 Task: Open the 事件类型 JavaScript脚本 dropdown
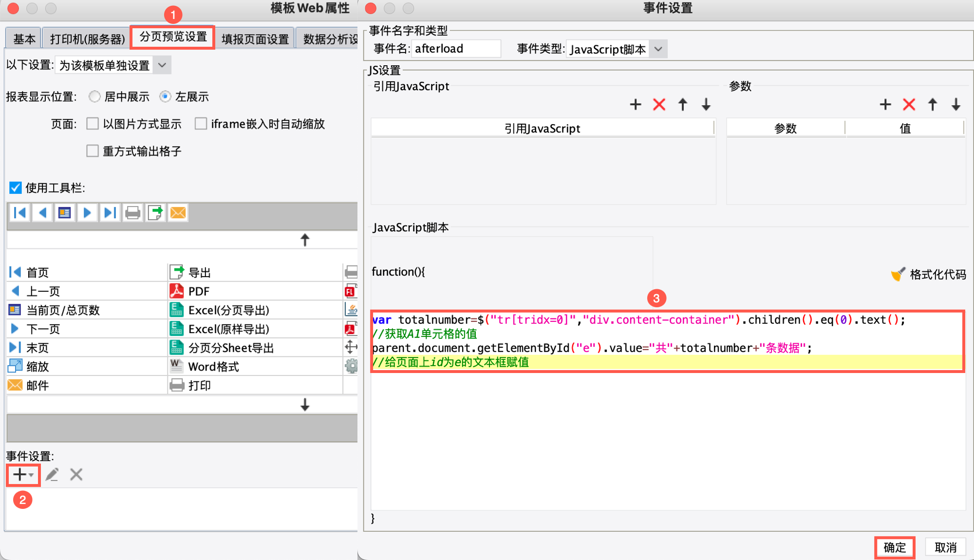pyautogui.click(x=658, y=49)
